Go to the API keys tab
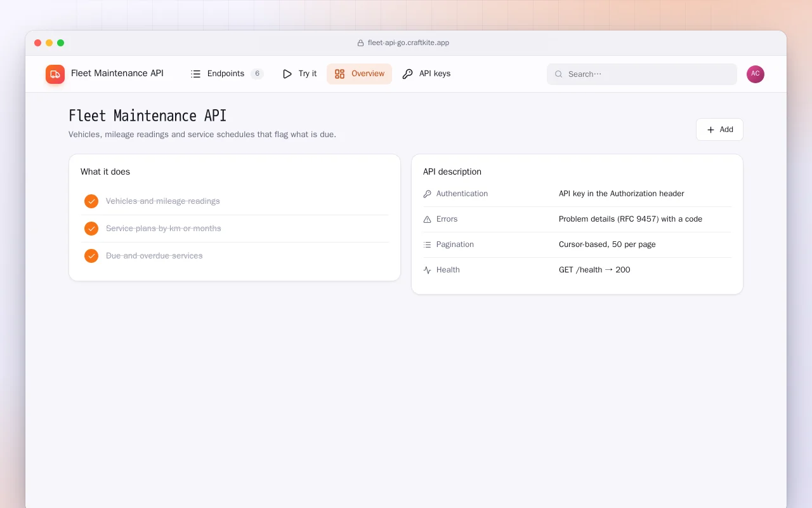The width and height of the screenshot is (812, 508). coord(426,74)
